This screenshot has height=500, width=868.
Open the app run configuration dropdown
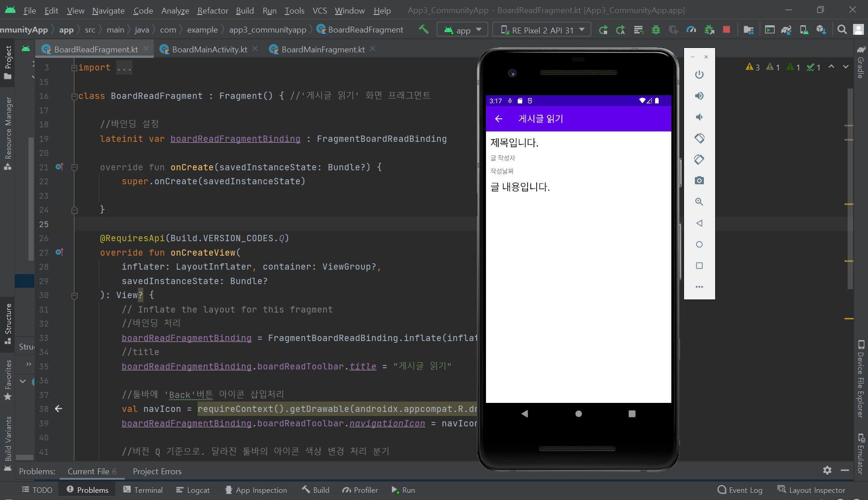[462, 30]
